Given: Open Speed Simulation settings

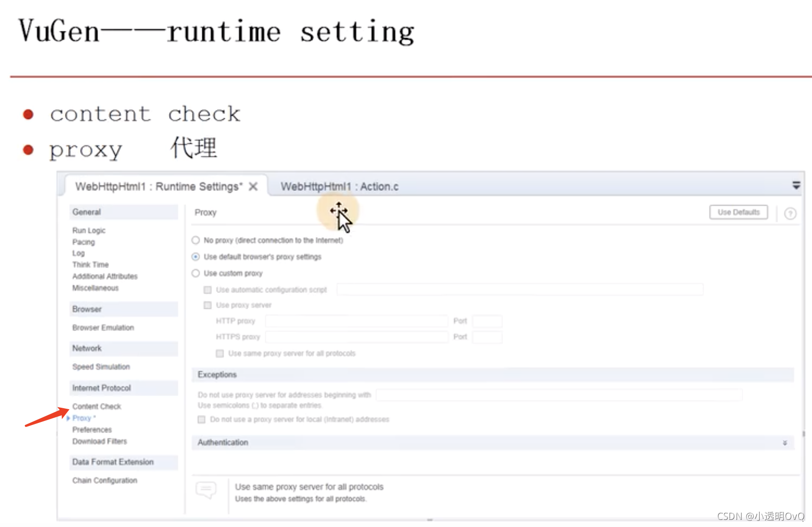Looking at the screenshot, I should click(101, 367).
